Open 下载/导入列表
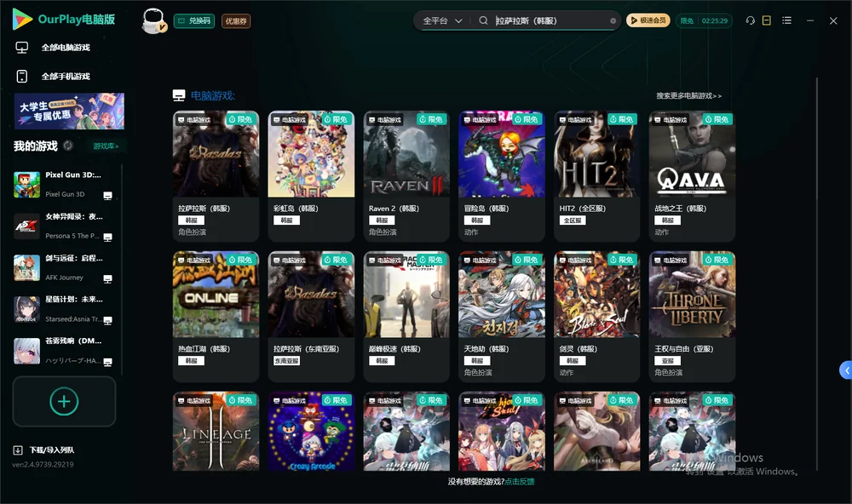Screen dimensions: 852x504 pos(44,450)
